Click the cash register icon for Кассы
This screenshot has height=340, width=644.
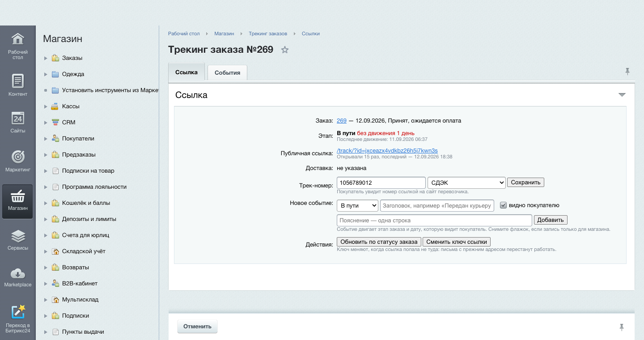(x=55, y=106)
